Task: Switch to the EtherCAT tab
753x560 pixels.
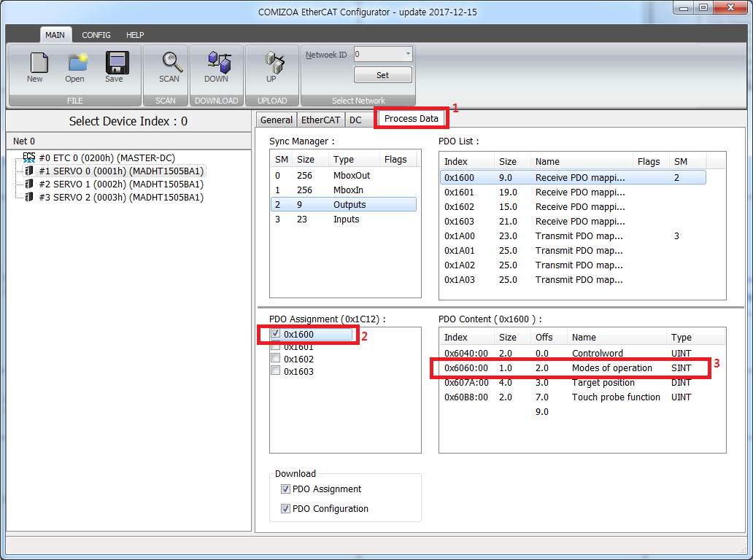Action: pyautogui.click(x=320, y=120)
